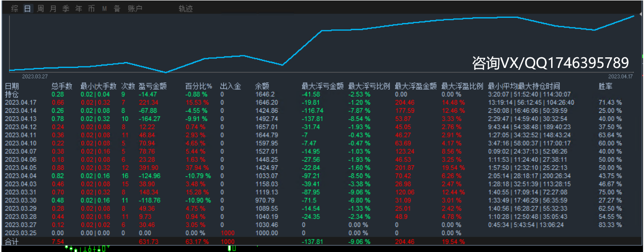Screen dimensions: 644x252
Task: Open the 账户 account tab
Action: [135, 9]
